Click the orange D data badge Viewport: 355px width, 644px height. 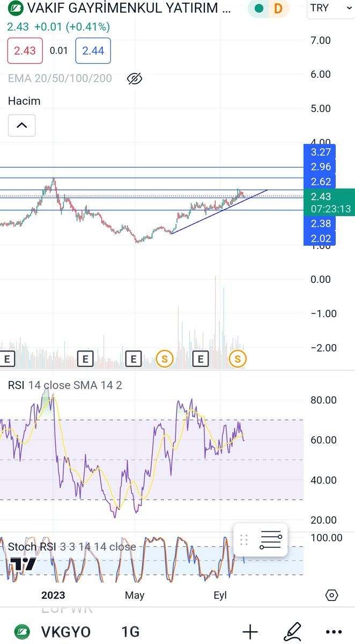click(x=278, y=9)
